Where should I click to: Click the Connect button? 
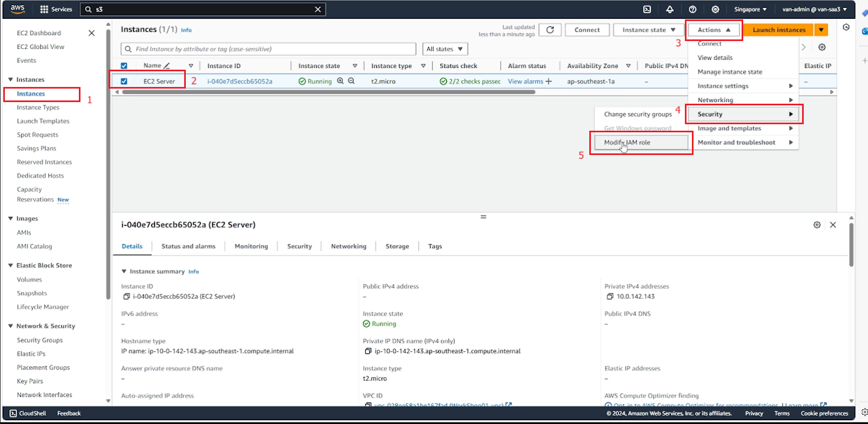point(587,30)
